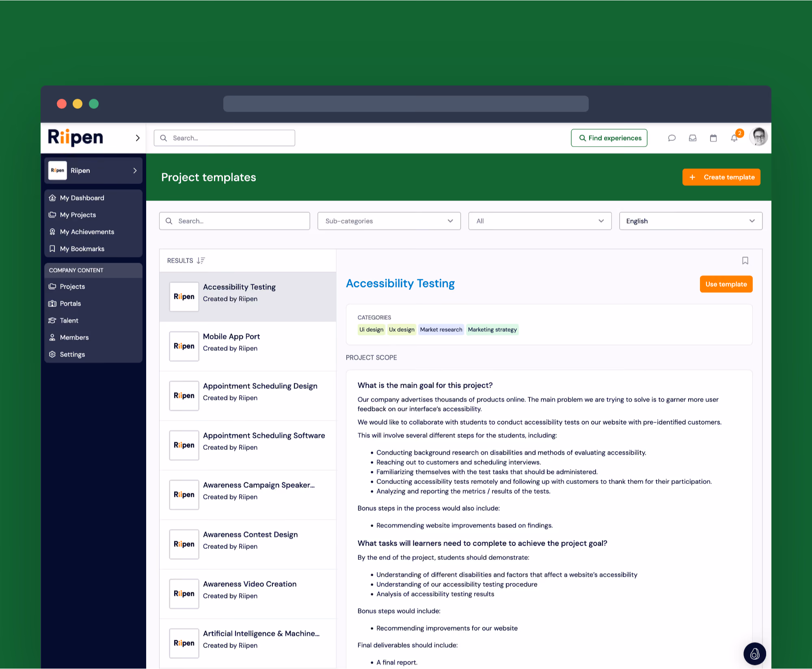
Task: Open My Achievements in sidebar
Action: click(93, 232)
